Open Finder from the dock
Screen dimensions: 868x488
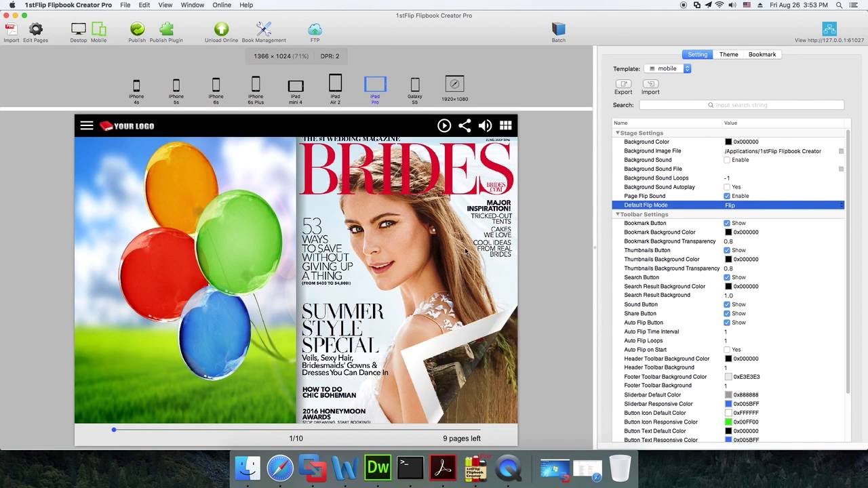pyautogui.click(x=248, y=468)
